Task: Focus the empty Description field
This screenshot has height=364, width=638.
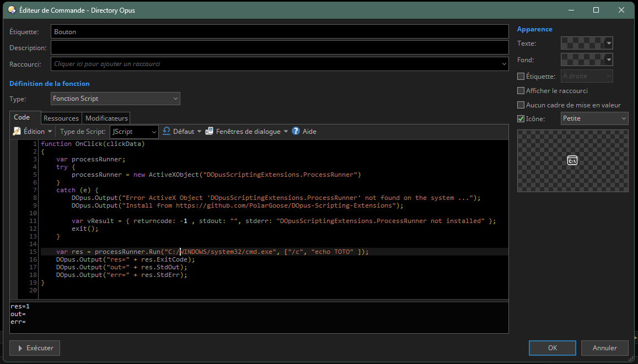Action: 280,47
